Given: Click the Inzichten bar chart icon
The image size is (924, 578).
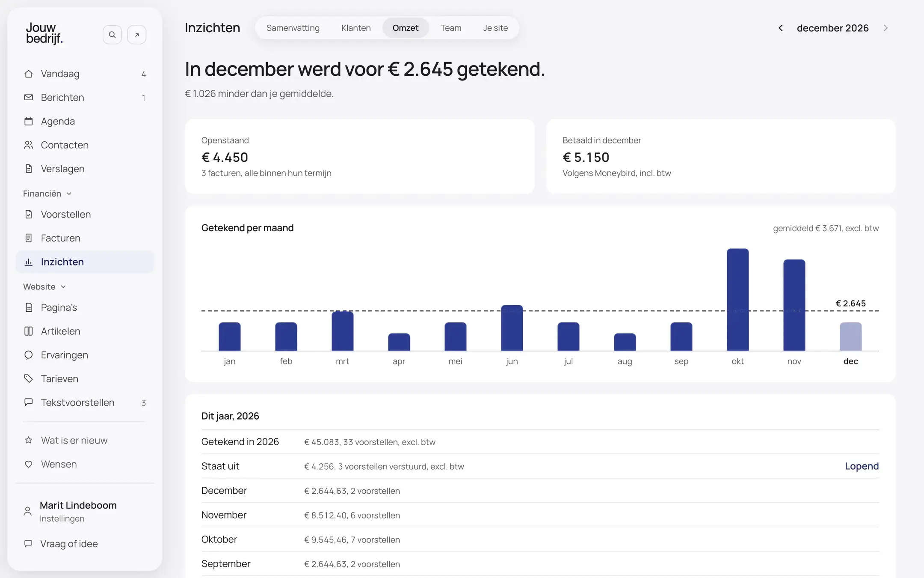Looking at the screenshot, I should coord(29,262).
